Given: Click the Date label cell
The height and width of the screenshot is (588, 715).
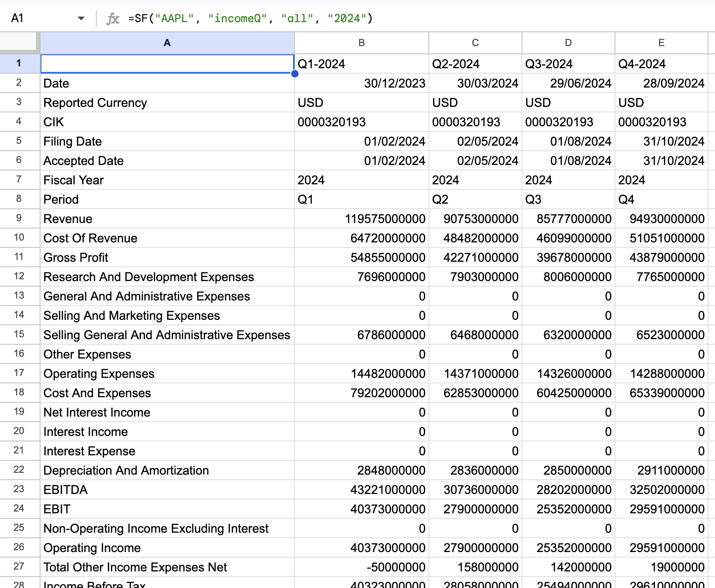Looking at the screenshot, I should (167, 83).
